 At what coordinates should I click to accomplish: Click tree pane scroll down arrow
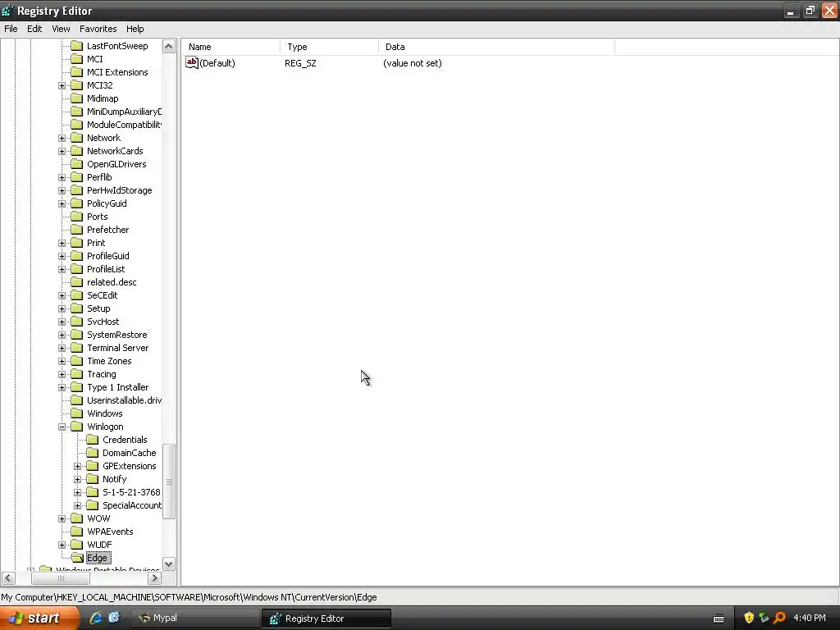[169, 564]
